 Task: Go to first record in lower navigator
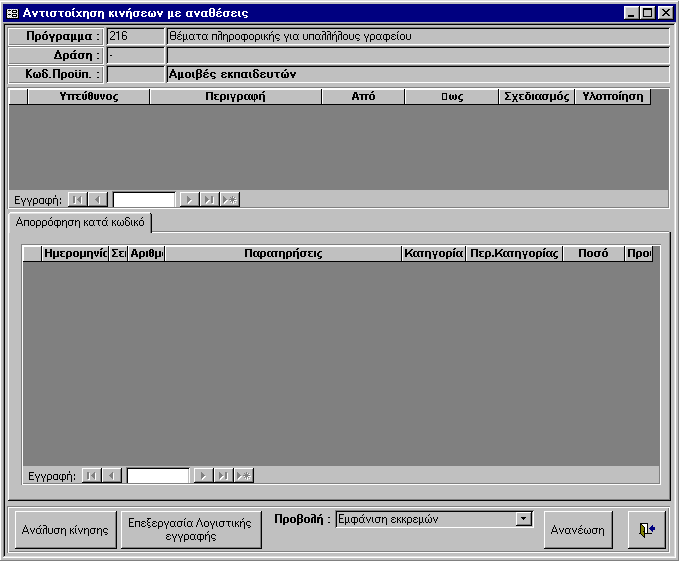pyautogui.click(x=91, y=475)
